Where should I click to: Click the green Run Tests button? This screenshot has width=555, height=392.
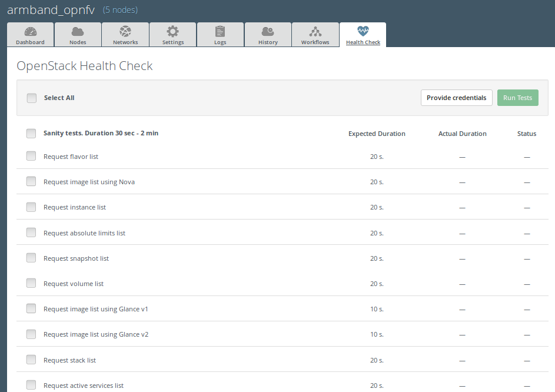518,98
